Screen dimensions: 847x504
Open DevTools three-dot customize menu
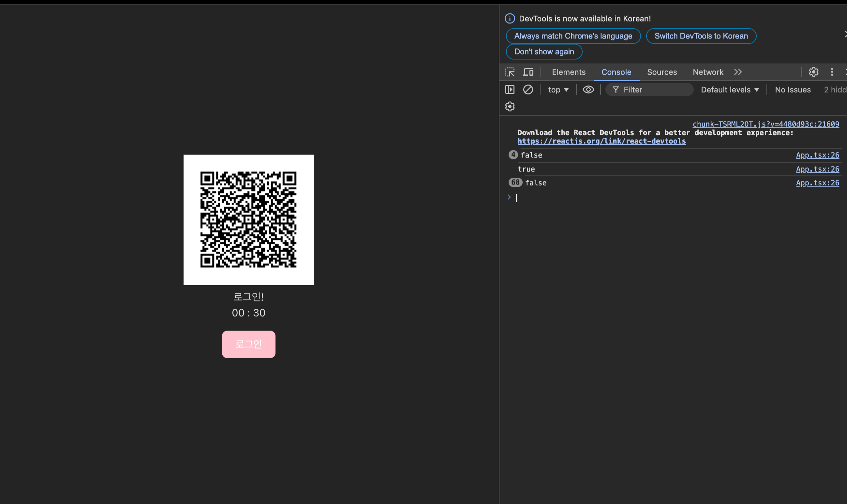coord(832,72)
